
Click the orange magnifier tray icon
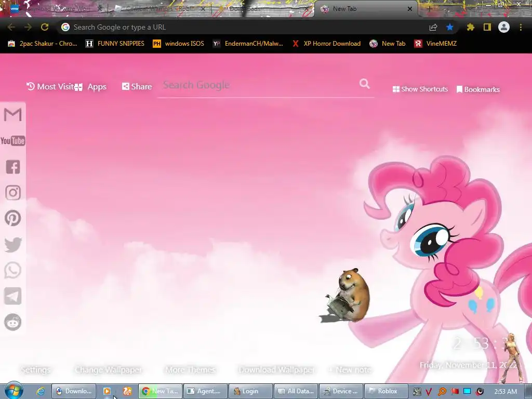(442, 392)
